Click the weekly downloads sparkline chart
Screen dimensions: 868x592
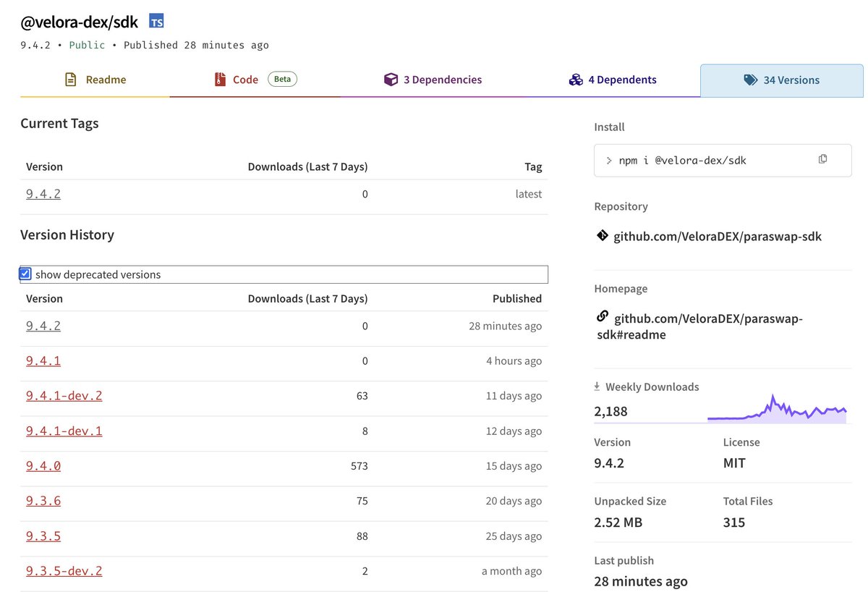(777, 409)
